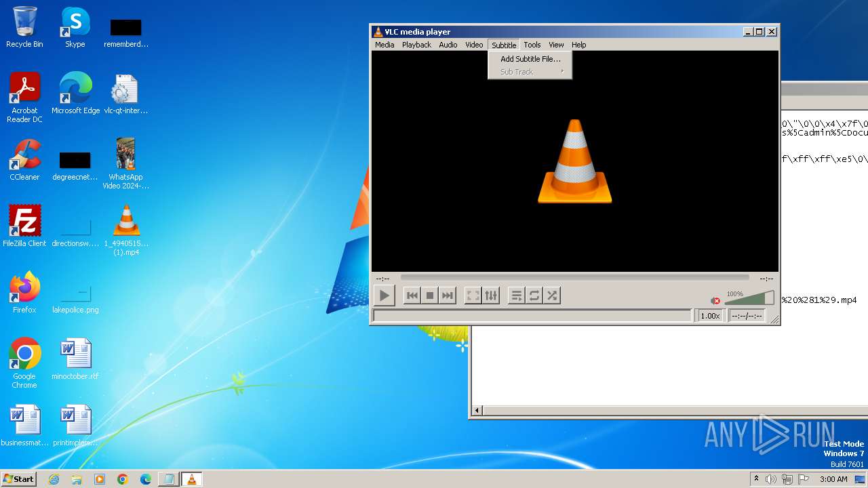Click the VLC taskbar button

pos(191,479)
